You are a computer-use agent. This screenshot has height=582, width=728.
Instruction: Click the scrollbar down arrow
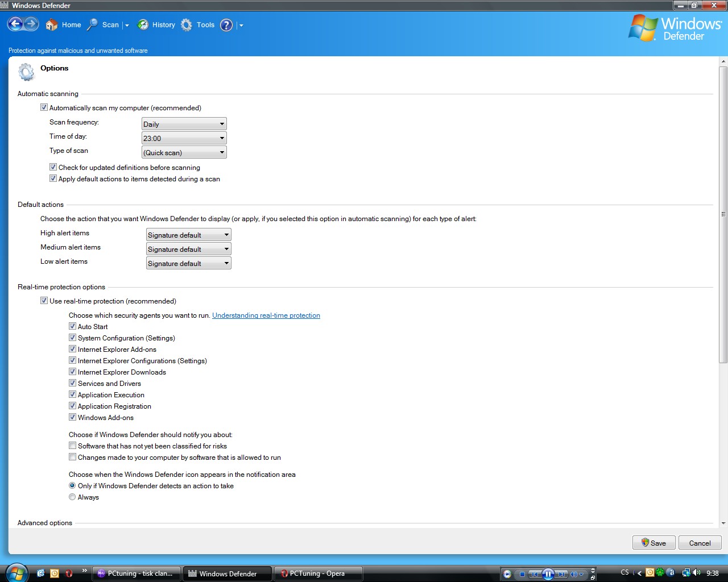coord(723,523)
